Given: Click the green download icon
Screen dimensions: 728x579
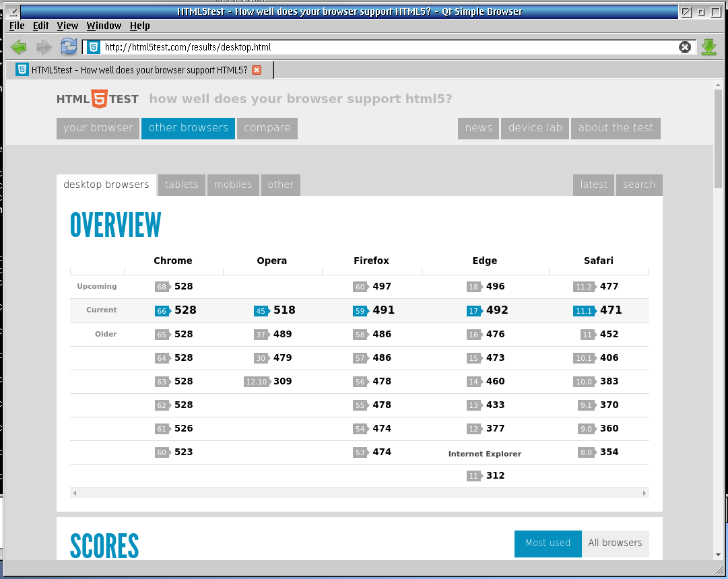Looking at the screenshot, I should pyautogui.click(x=708, y=47).
